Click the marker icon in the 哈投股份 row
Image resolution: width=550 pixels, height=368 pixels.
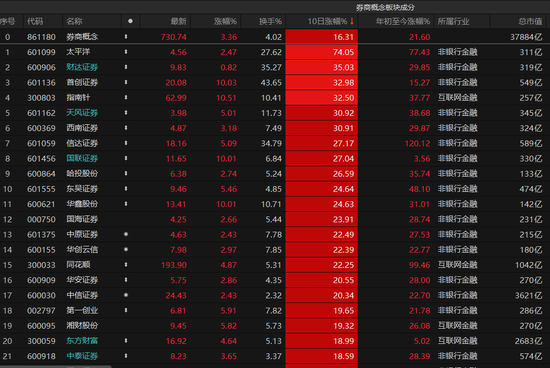click(126, 173)
